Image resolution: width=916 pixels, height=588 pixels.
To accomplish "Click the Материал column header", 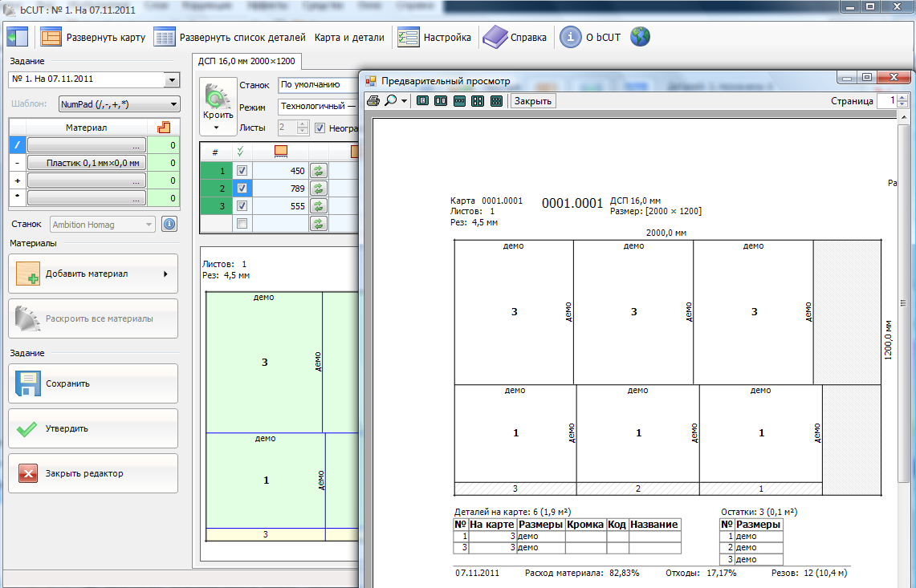I will pyautogui.click(x=87, y=128).
